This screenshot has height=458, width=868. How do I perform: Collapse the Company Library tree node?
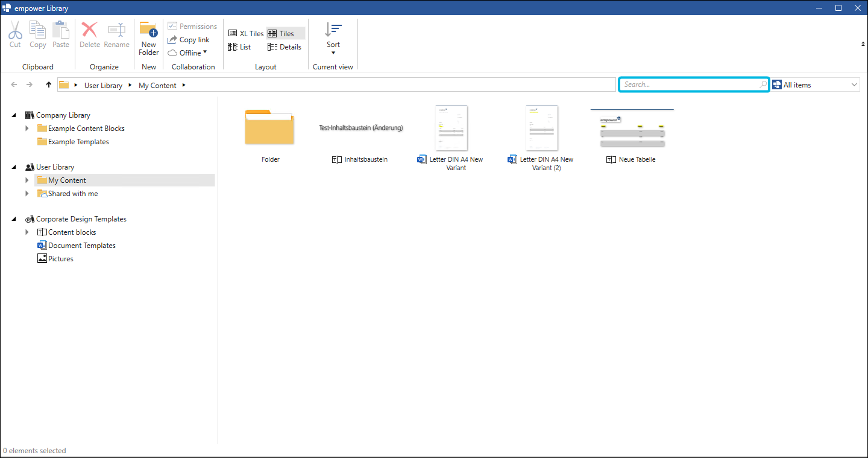pos(14,115)
